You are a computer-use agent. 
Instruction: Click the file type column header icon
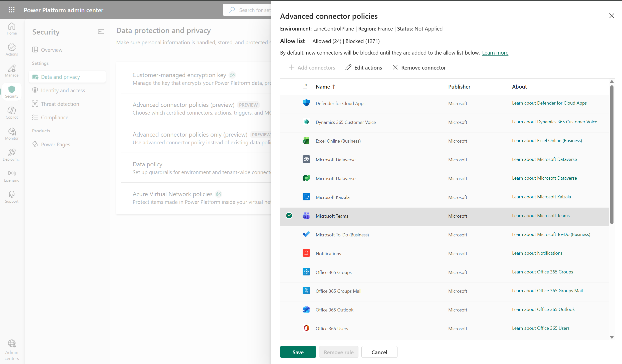point(305,87)
